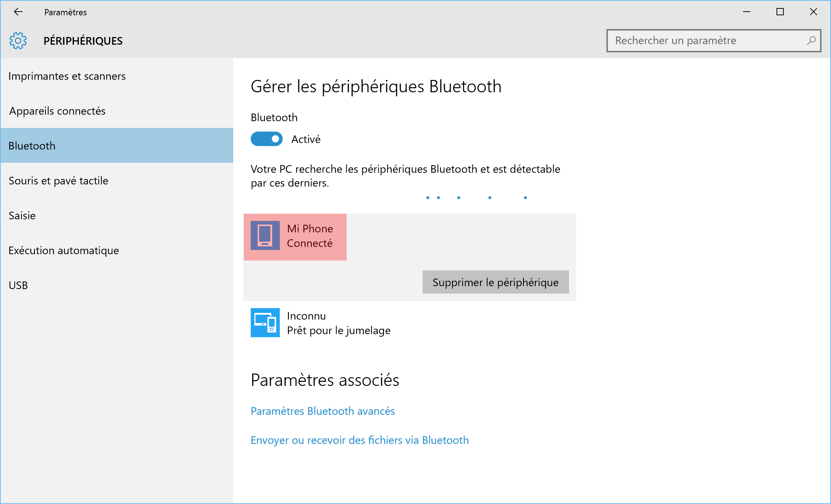This screenshot has height=504, width=831.
Task: Focus the Rechercher un paramètre field
Action: [x=714, y=41]
